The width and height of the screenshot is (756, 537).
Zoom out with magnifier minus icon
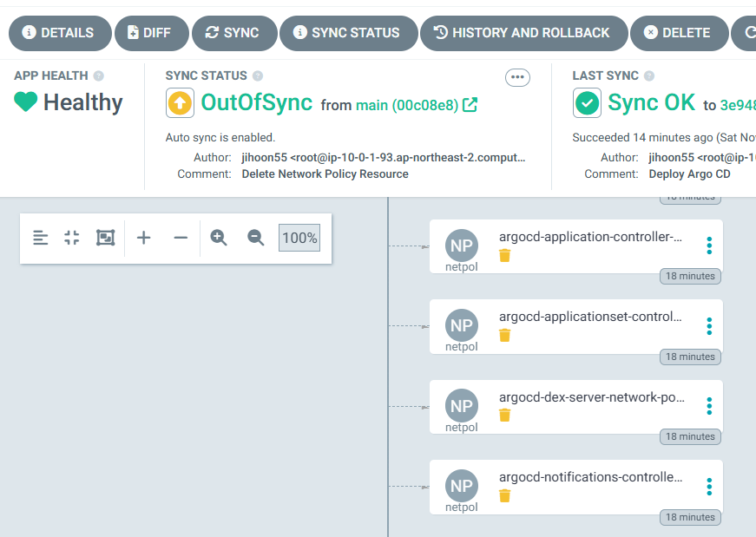[255, 238]
